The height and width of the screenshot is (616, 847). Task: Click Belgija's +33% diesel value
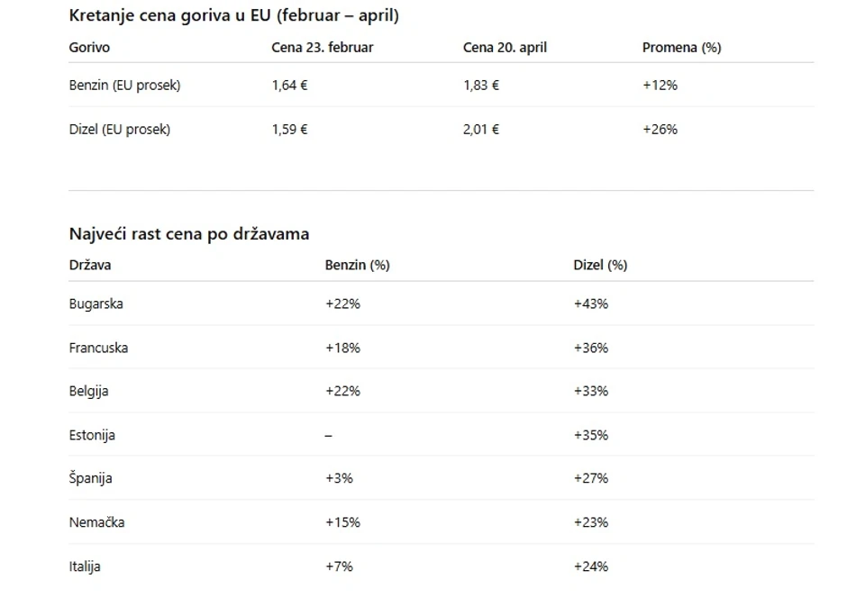pos(590,392)
